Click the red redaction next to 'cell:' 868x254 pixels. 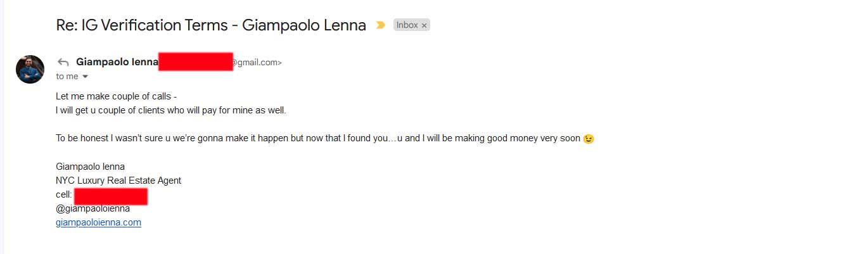click(111, 196)
